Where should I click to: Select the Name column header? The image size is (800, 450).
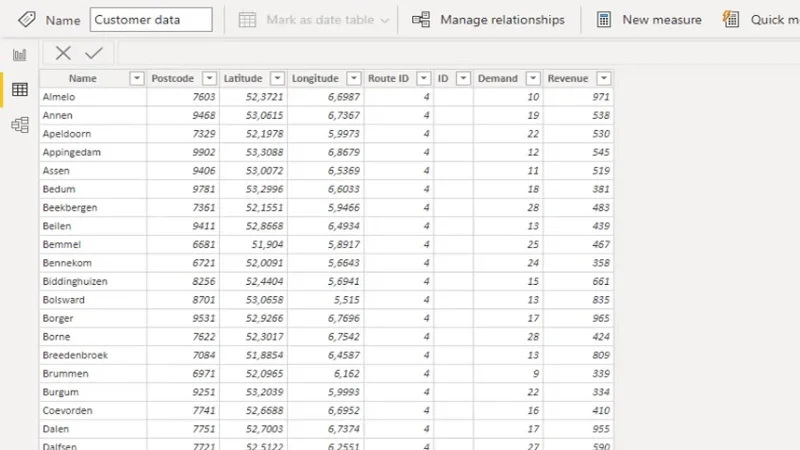(83, 79)
